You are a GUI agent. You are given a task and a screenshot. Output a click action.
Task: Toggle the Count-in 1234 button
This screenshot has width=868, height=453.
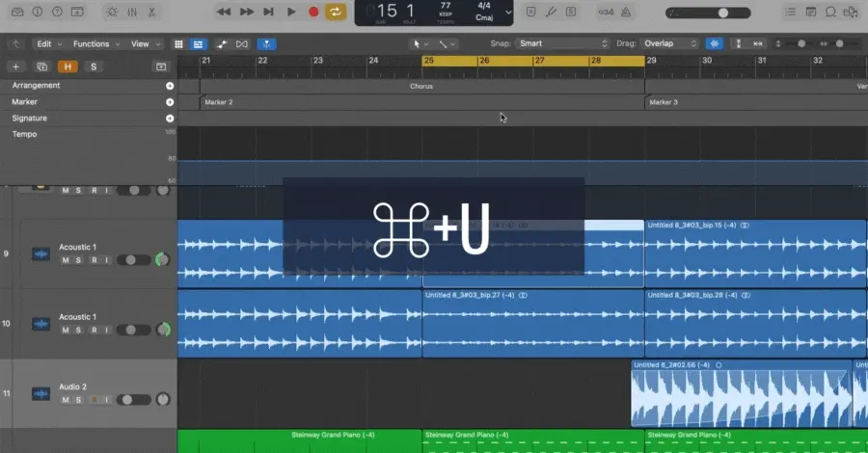pyautogui.click(x=606, y=12)
